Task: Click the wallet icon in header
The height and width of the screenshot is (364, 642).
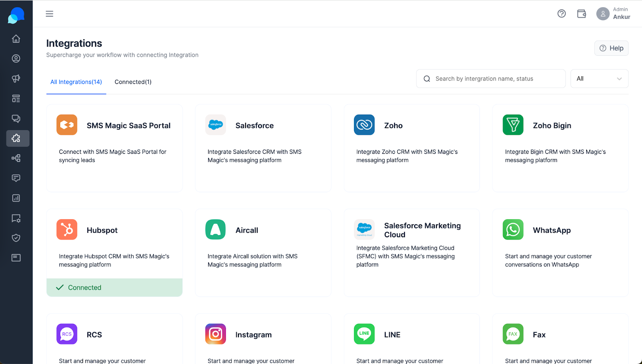Action: (x=581, y=14)
